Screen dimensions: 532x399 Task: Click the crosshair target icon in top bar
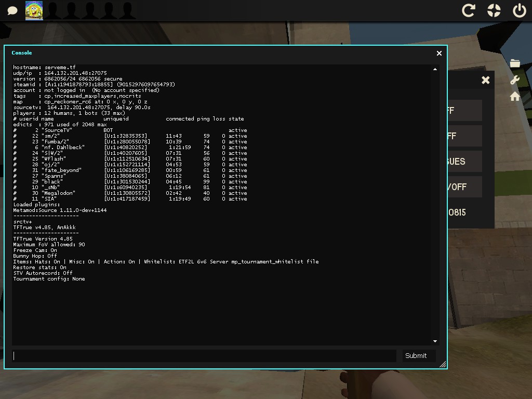tap(494, 10)
